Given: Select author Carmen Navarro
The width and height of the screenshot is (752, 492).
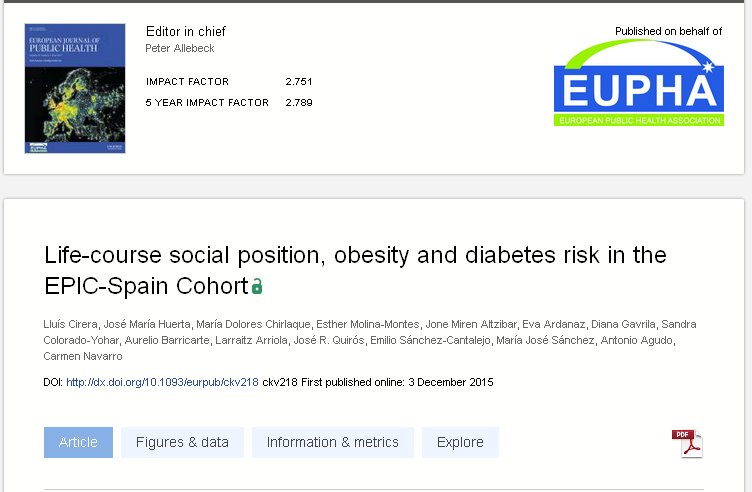Looking at the screenshot, I should click(79, 356).
